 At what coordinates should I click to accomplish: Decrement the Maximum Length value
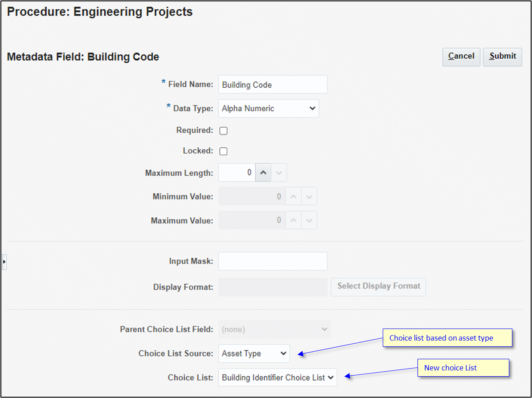pos(279,172)
